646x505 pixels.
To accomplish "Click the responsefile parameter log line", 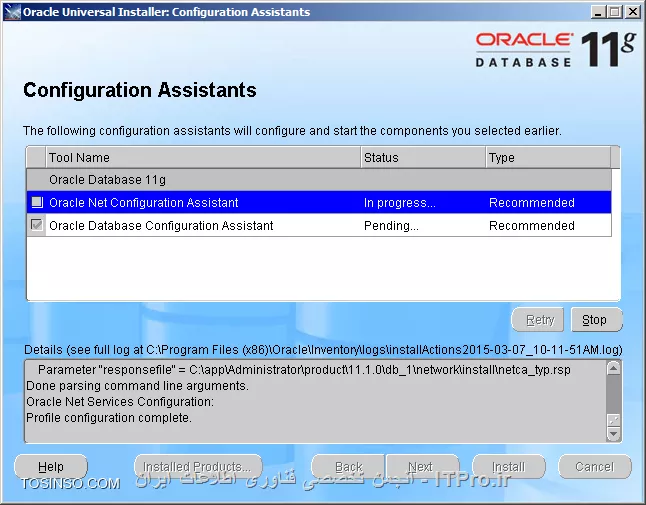I will [x=304, y=369].
